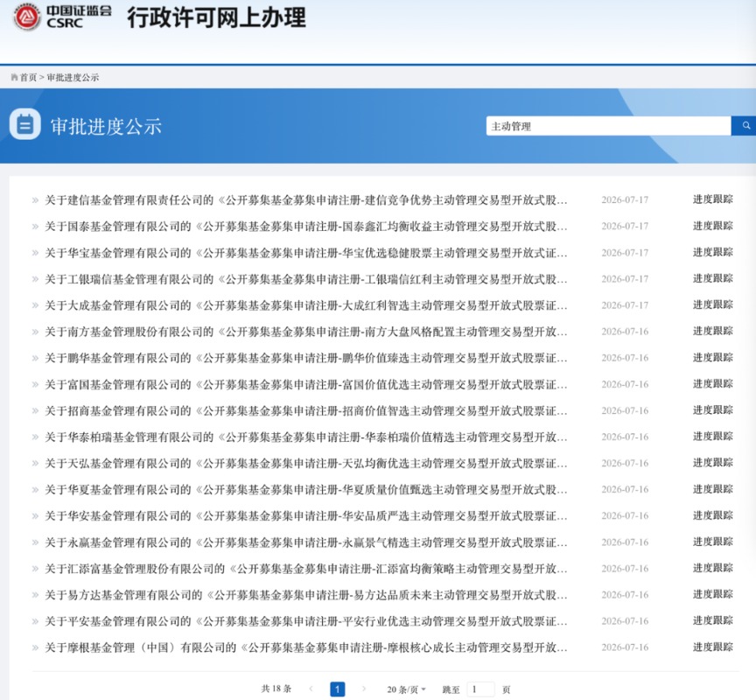The image size is (756, 700).
Task: Click inside the 主动管理 search field
Action: click(x=608, y=126)
